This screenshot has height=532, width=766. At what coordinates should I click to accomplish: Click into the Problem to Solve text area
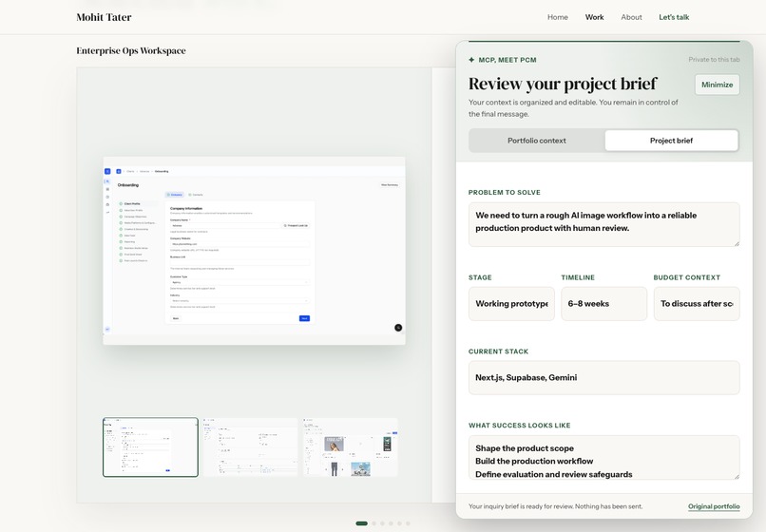(x=603, y=224)
